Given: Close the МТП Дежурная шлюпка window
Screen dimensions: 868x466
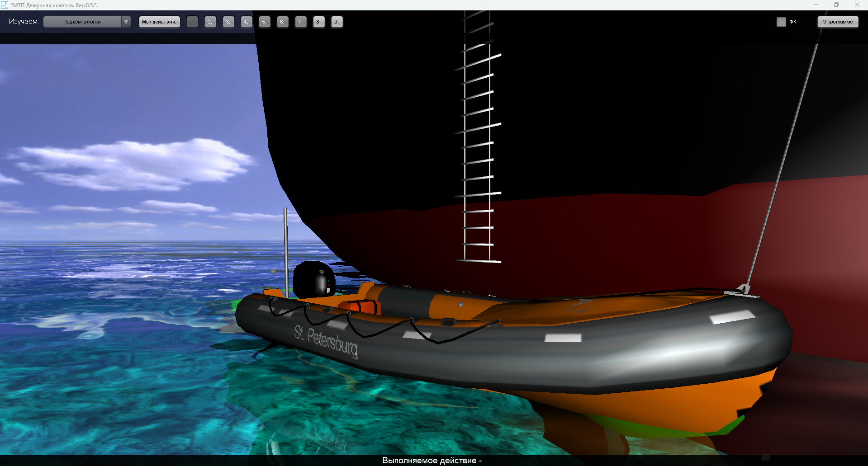Looking at the screenshot, I should click(857, 5).
